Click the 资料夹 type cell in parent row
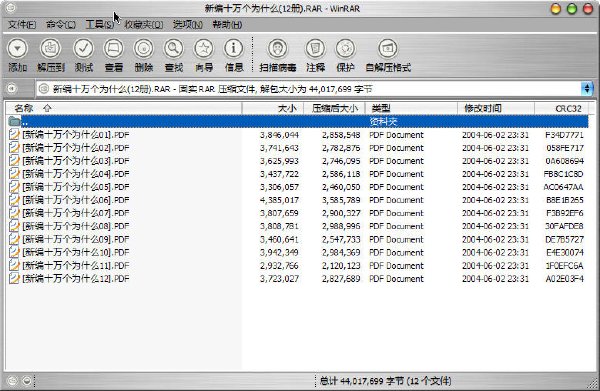This screenshot has height=391, width=600. click(383, 122)
